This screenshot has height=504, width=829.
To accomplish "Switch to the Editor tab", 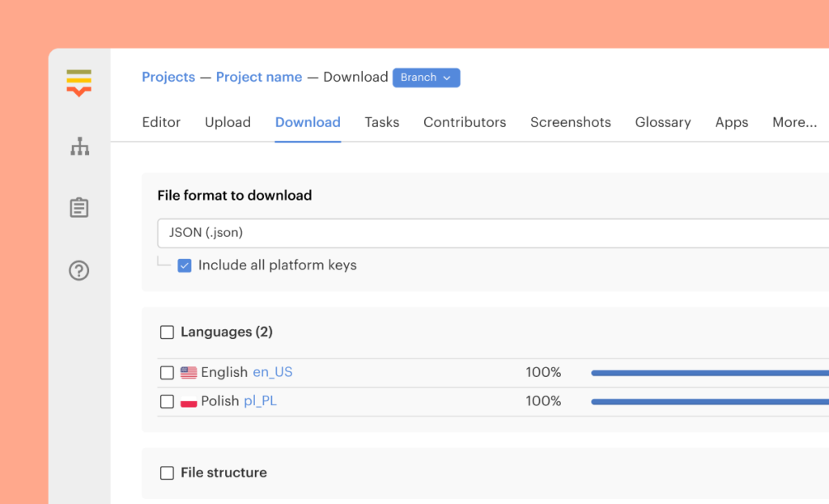I will (161, 123).
